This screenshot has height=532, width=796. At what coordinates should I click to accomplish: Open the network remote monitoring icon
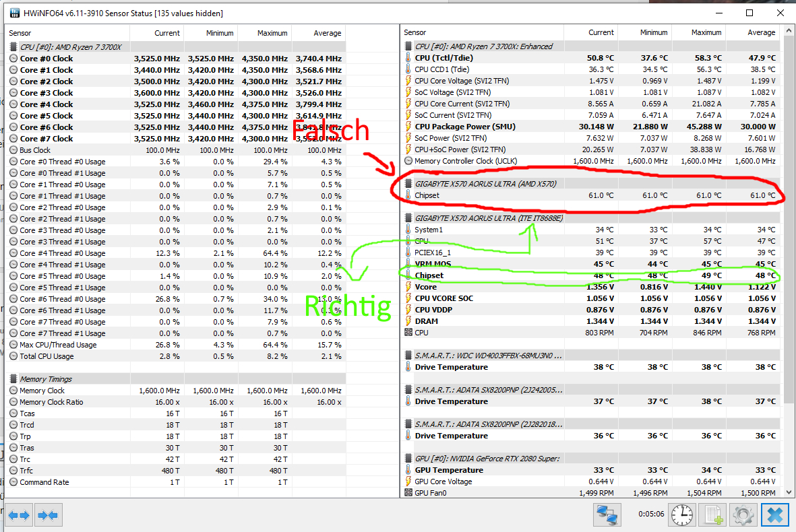(607, 515)
